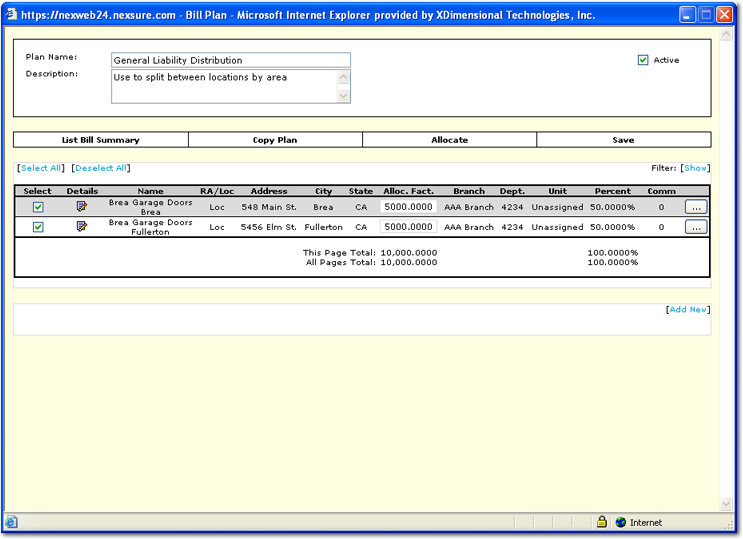The image size is (743, 539).
Task: Click the Dept. column header
Action: (x=512, y=191)
